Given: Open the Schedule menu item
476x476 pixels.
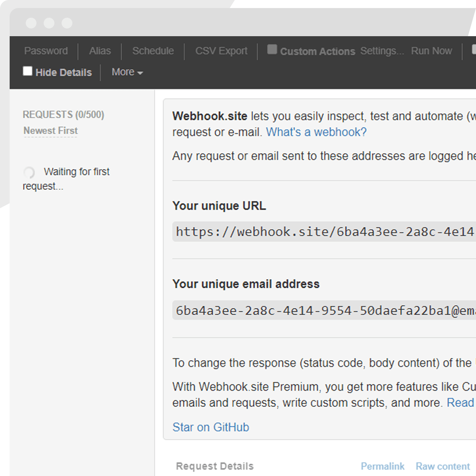Looking at the screenshot, I should point(153,51).
